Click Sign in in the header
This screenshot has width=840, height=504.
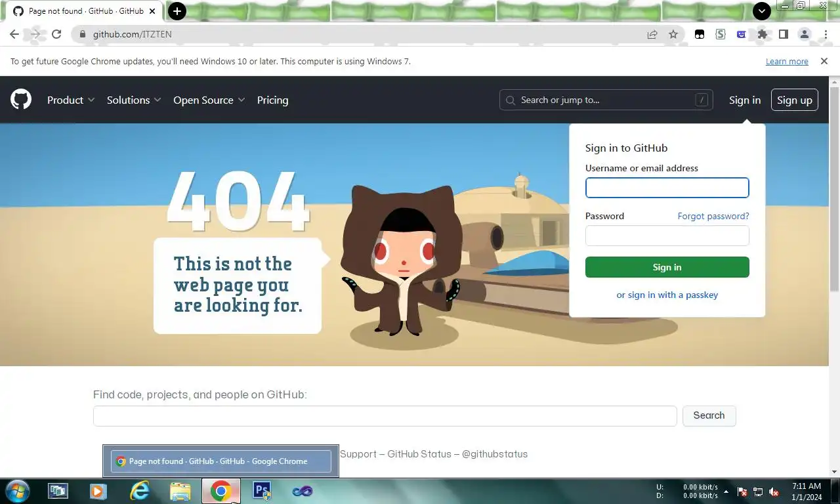(x=745, y=100)
